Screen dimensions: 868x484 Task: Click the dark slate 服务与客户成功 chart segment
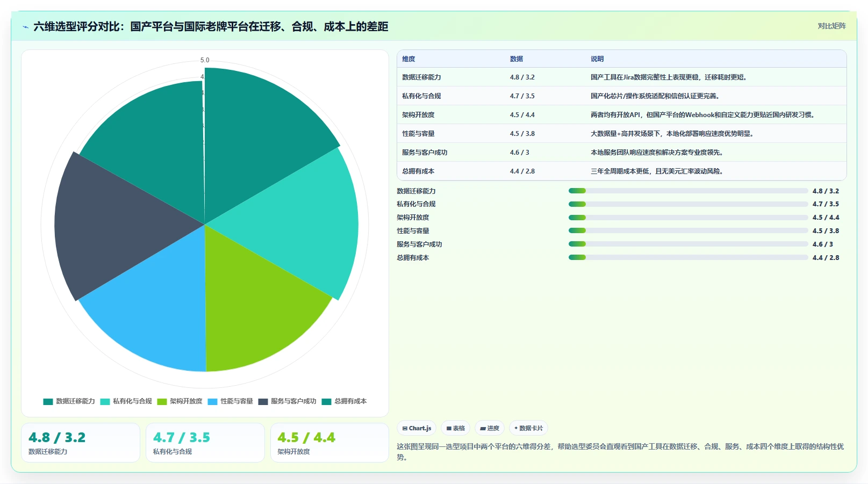click(107, 226)
